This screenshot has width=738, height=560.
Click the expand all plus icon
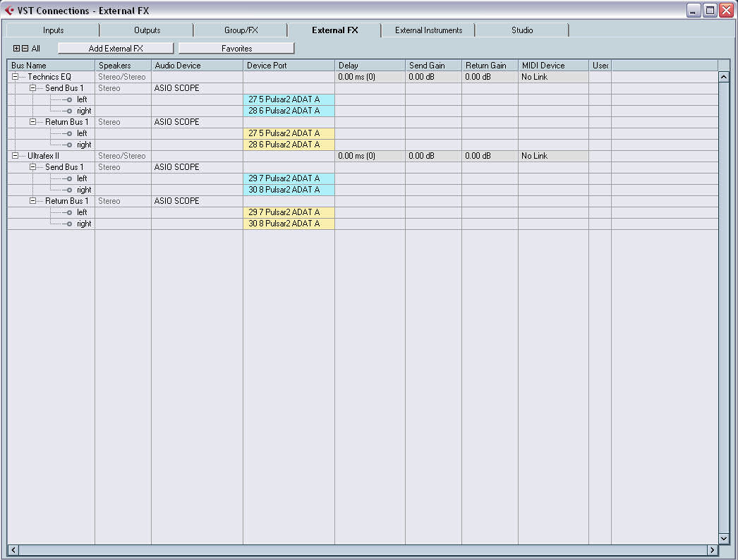tap(16, 48)
